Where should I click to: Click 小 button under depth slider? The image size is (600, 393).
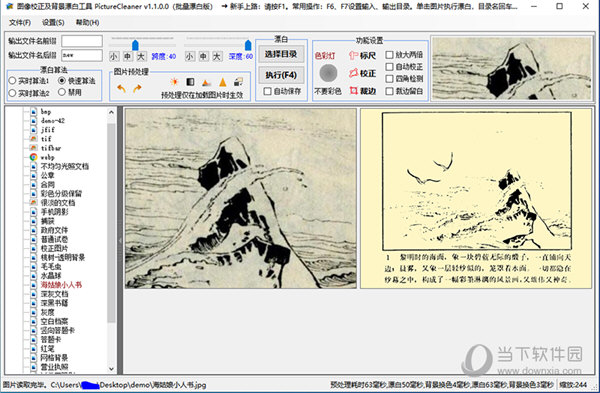(x=189, y=57)
